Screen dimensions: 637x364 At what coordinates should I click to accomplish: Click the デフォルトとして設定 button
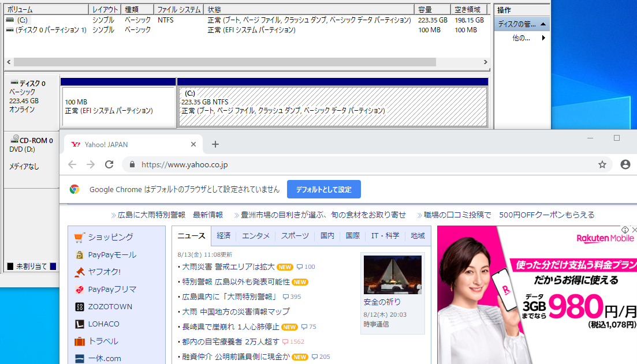[324, 189]
